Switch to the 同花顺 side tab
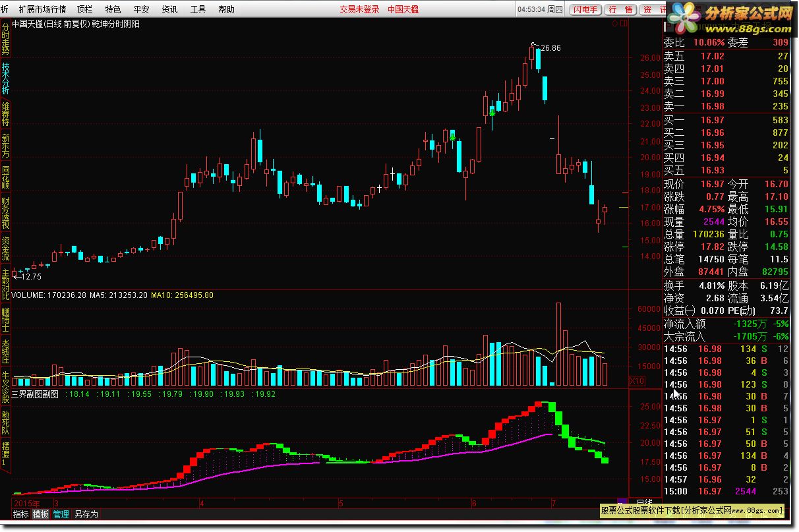The width and height of the screenshot is (799, 532). point(5,178)
